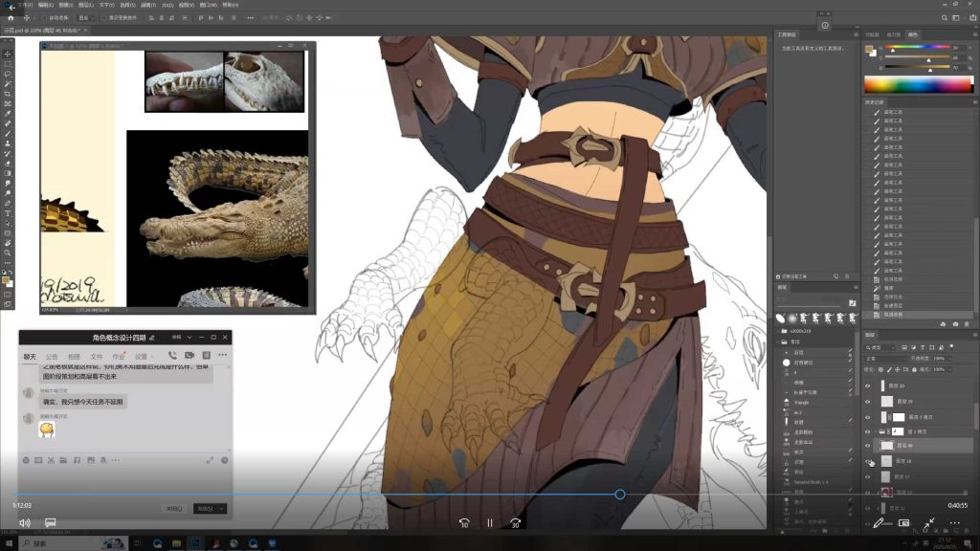Click the color spectrum ramp
This screenshot has height=551, width=980.
917,84
